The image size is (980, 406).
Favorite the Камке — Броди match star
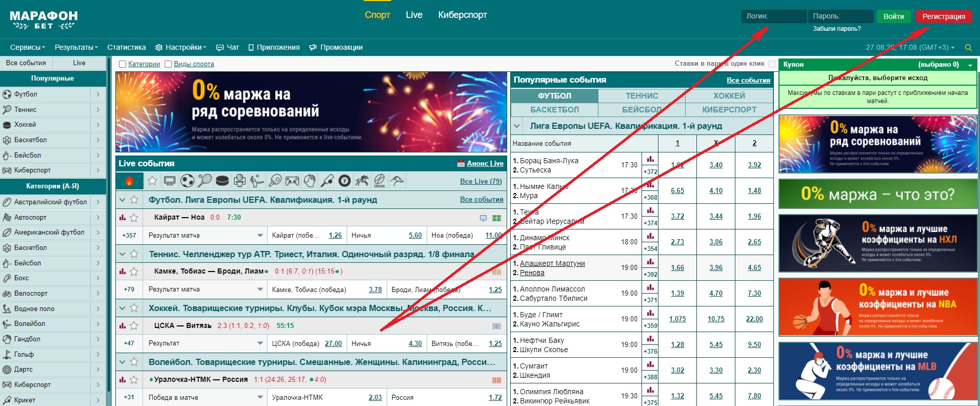[x=134, y=272]
